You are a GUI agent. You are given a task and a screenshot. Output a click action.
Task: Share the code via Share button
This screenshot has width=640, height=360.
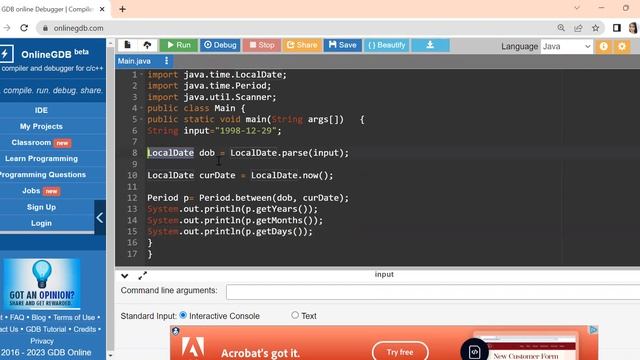coord(302,45)
